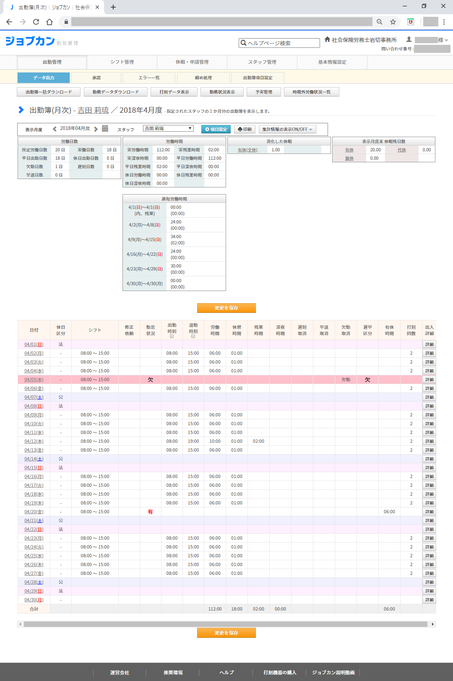Image resolution: width=453 pixels, height=681 pixels.
Task: Open 詳細 button for the 04/01 row
Action: tap(429, 344)
